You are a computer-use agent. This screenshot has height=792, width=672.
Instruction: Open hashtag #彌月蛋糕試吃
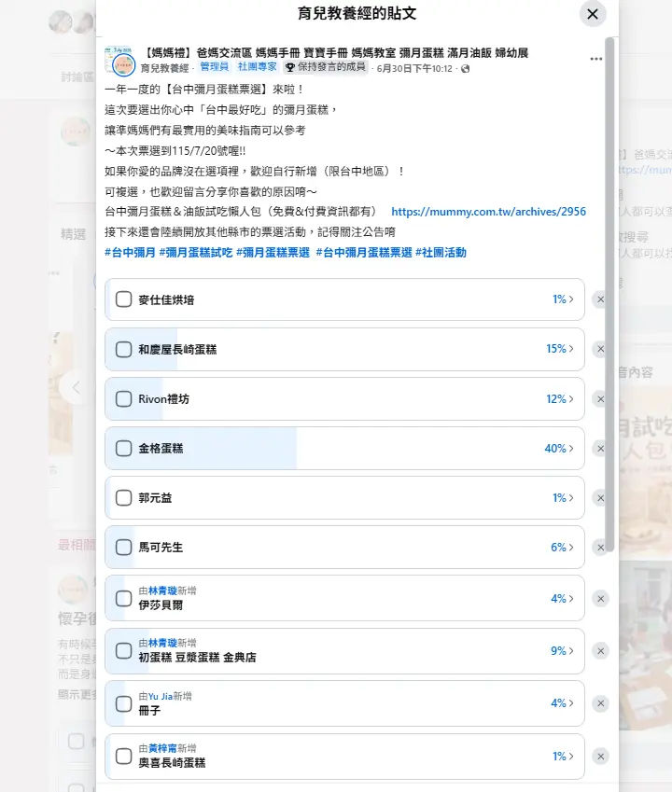[196, 253]
